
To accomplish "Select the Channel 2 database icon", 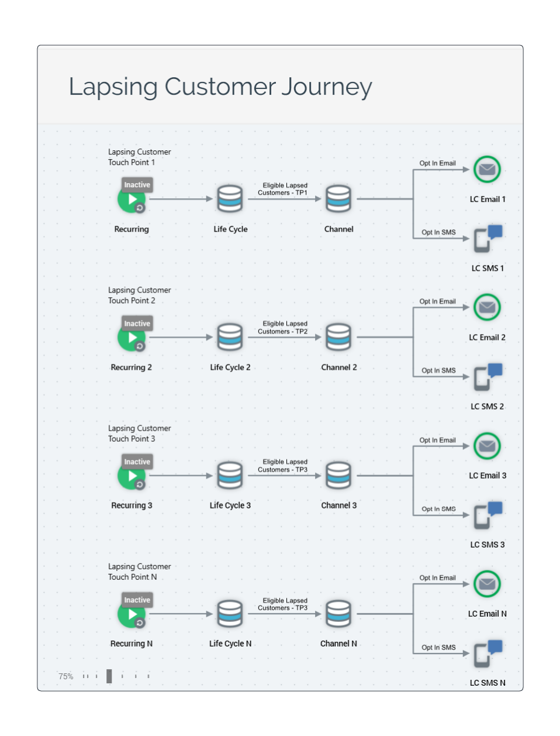I will (338, 337).
